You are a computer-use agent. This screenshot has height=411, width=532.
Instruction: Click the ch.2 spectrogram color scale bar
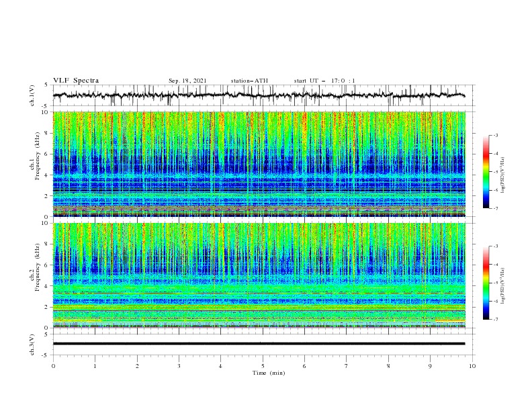(486, 283)
